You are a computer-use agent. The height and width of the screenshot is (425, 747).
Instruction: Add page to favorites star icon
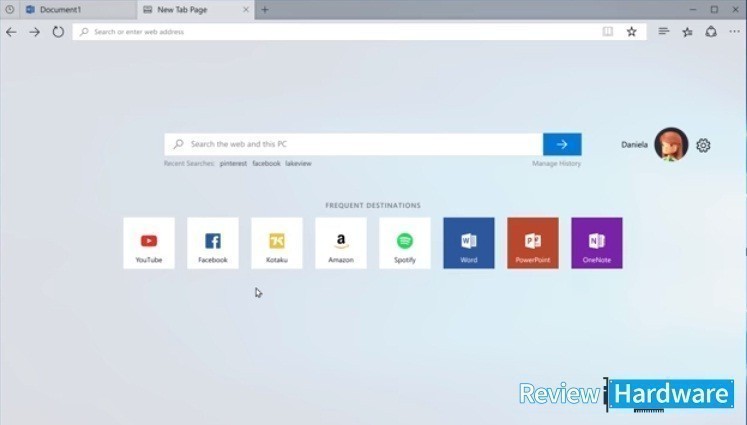[631, 32]
